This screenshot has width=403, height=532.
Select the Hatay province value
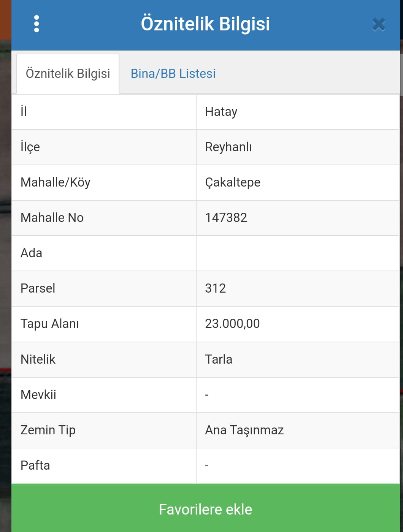pos(221,112)
